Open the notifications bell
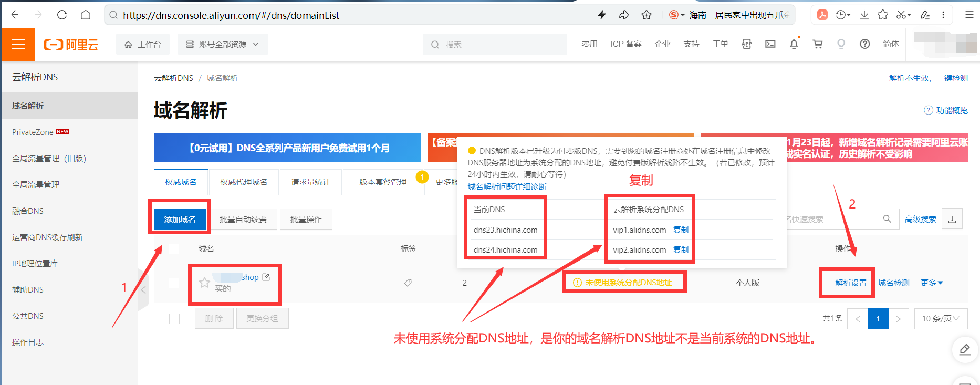 (x=794, y=44)
